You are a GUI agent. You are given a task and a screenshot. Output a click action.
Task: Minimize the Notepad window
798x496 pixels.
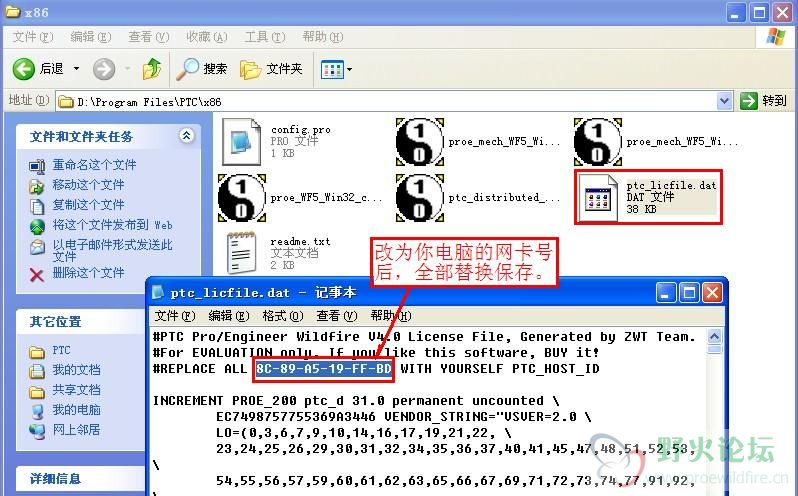[665, 293]
